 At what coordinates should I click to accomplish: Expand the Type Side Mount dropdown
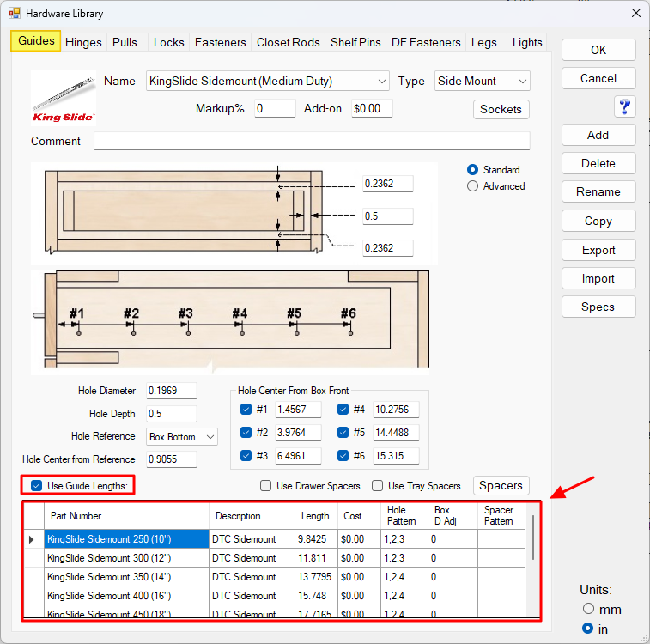click(x=522, y=82)
